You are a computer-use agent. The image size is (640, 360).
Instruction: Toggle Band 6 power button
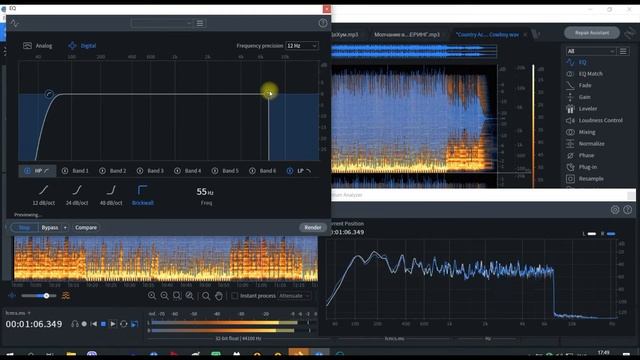pos(252,171)
